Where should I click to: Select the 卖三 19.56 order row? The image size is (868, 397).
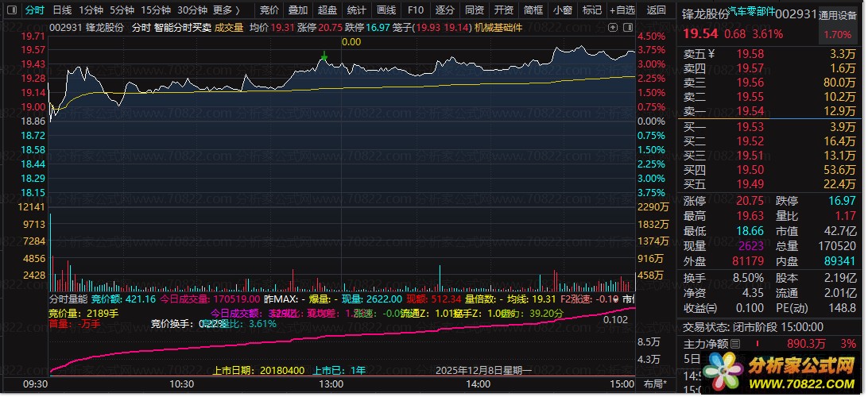click(770, 83)
